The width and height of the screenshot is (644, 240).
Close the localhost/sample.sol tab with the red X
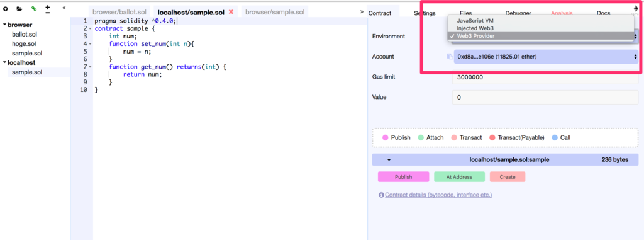pos(231,12)
